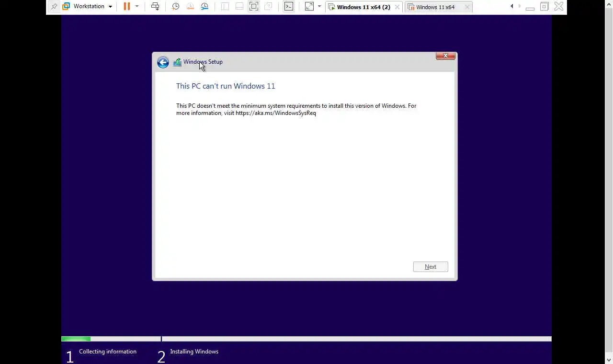This screenshot has width=613, height=364.
Task: Open the console view icon
Action: pyautogui.click(x=289, y=7)
